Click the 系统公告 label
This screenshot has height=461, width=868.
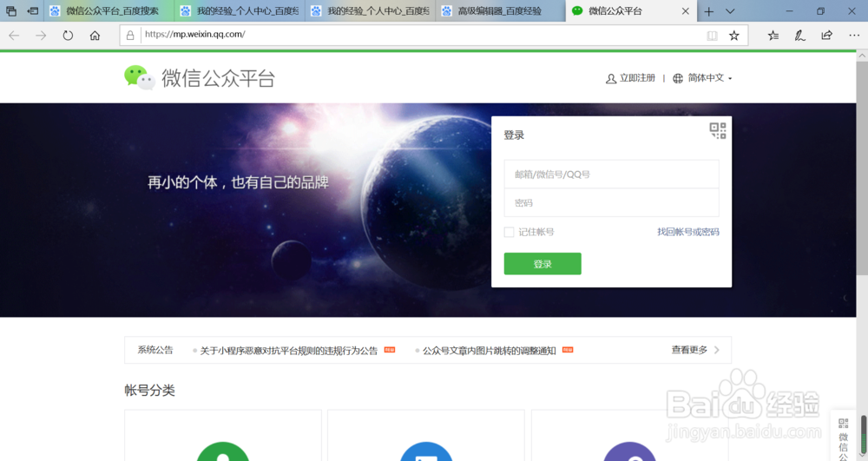point(155,350)
